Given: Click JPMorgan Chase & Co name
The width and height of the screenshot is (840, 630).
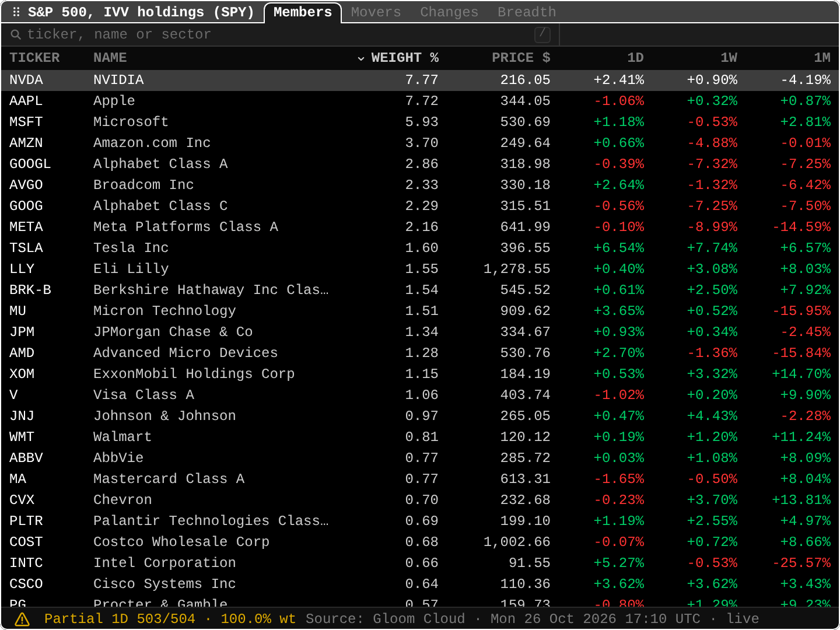Looking at the screenshot, I should coord(173,332).
